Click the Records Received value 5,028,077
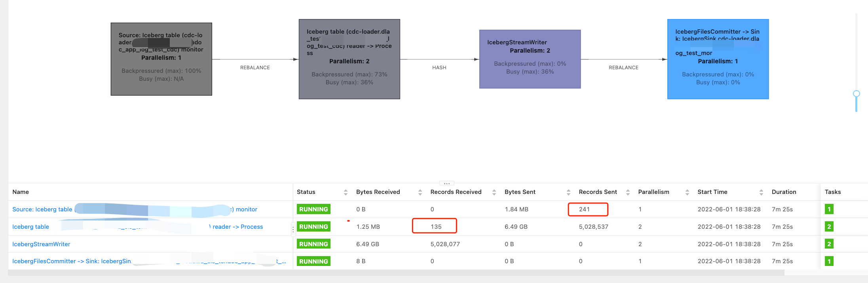 [445, 244]
